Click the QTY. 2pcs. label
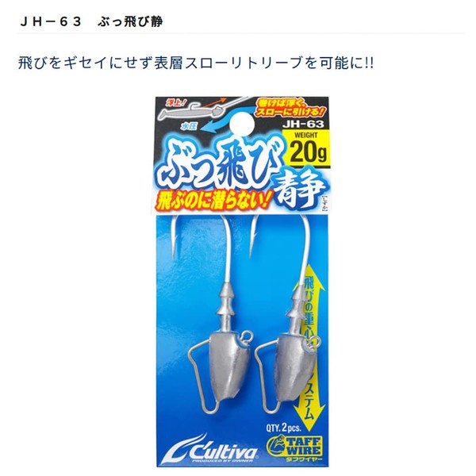 coord(283,428)
